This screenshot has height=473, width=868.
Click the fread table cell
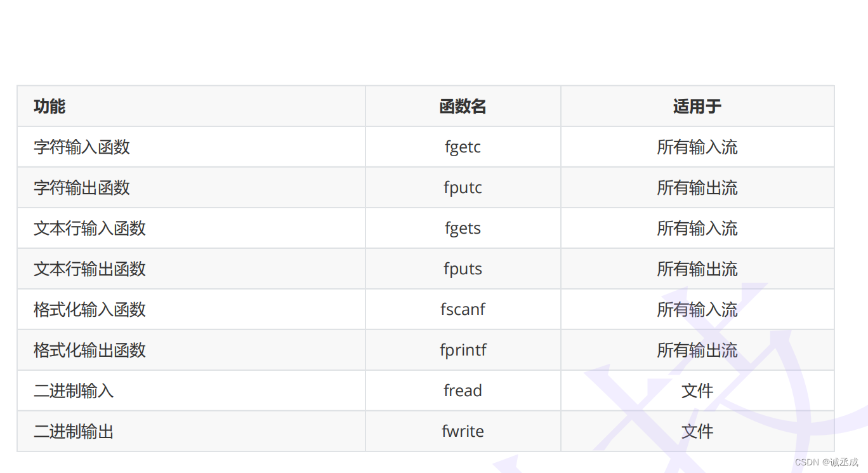click(x=463, y=391)
